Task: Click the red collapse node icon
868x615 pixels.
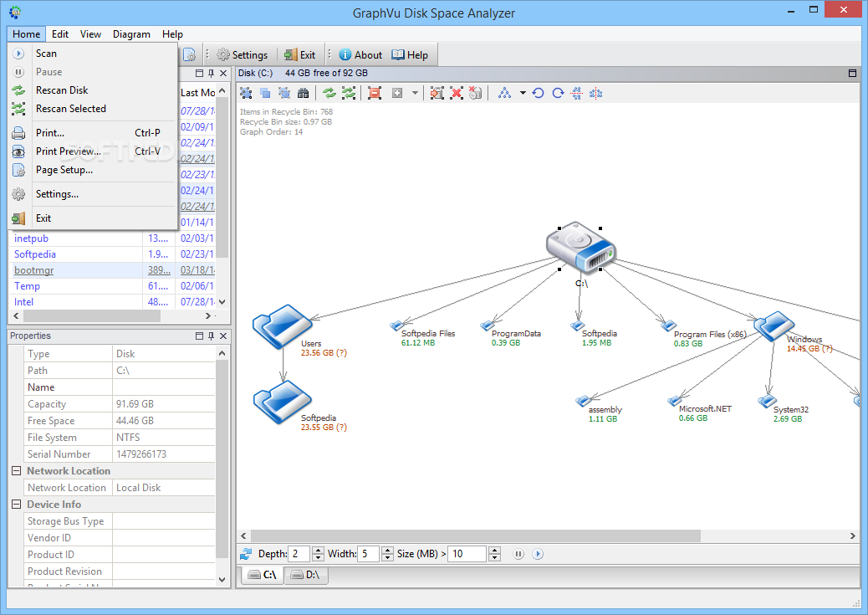Action: [375, 93]
